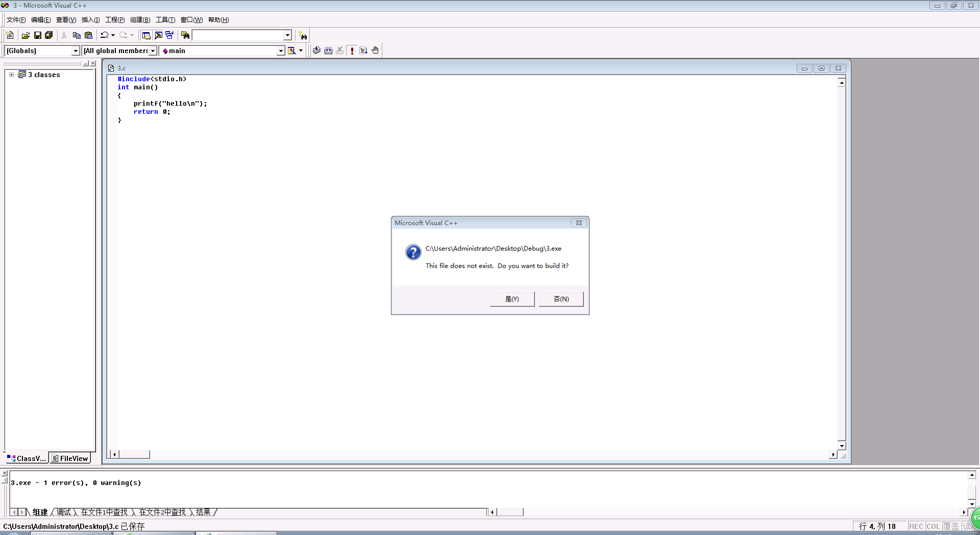Open the 工具(T) menu

click(x=165, y=20)
